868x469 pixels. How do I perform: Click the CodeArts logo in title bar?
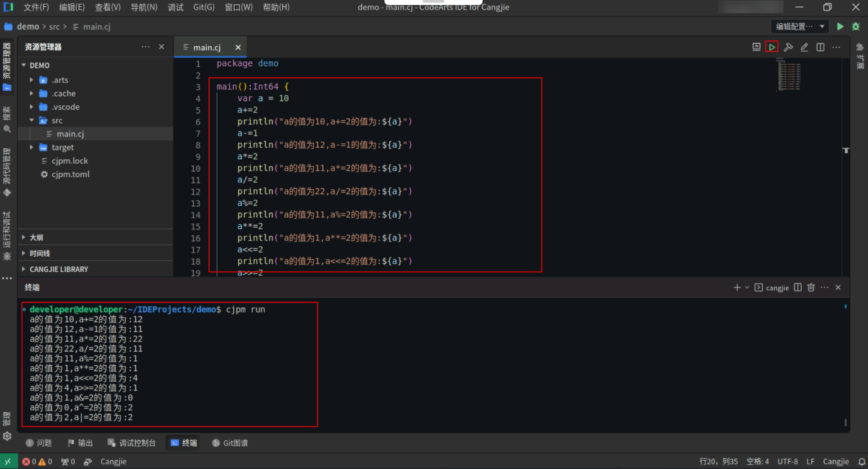(x=9, y=7)
